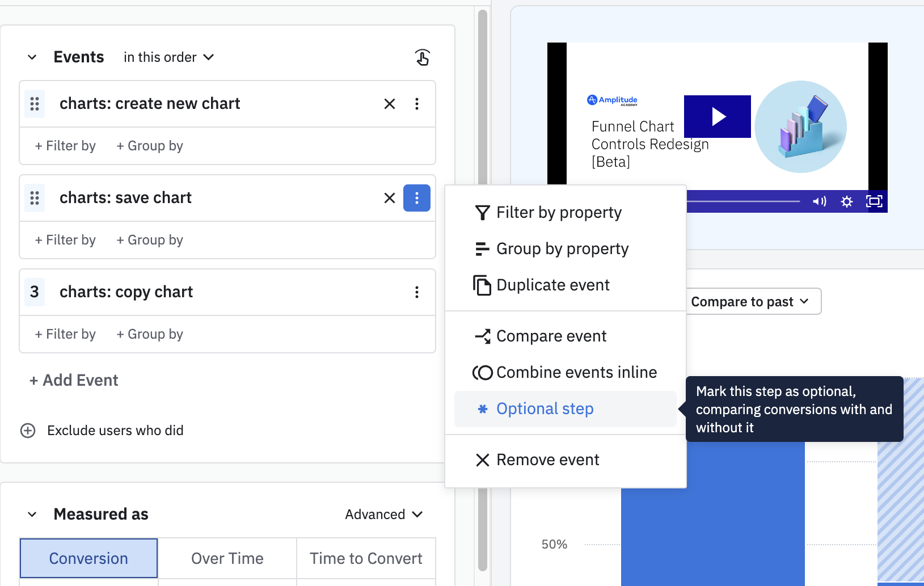Open the Advanced dropdown in Measured as
The width and height of the screenshot is (924, 586).
(x=384, y=515)
